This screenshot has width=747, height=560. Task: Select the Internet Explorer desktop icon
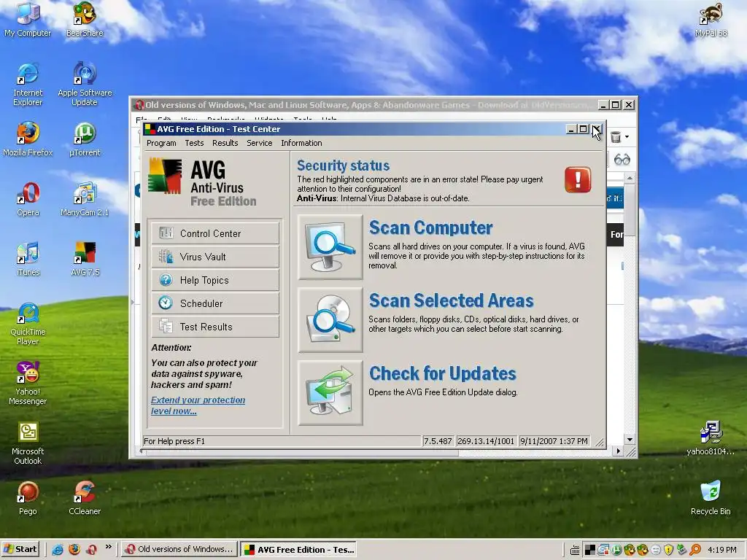tap(28, 85)
